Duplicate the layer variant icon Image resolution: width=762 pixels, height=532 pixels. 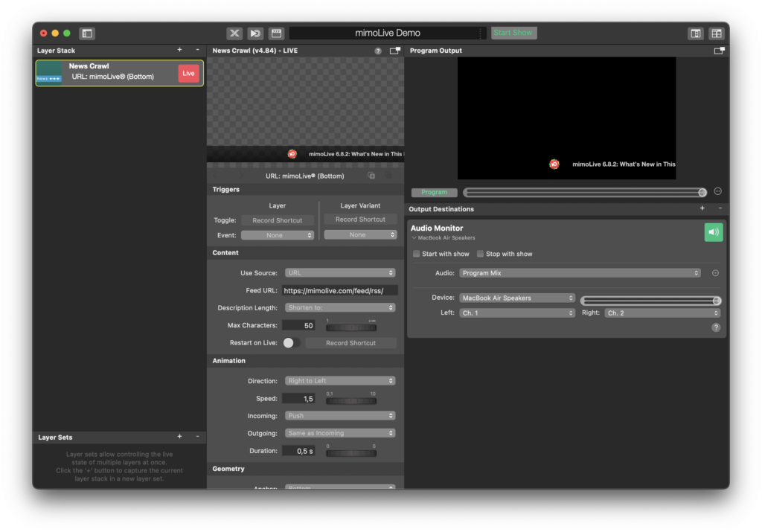tap(371, 176)
